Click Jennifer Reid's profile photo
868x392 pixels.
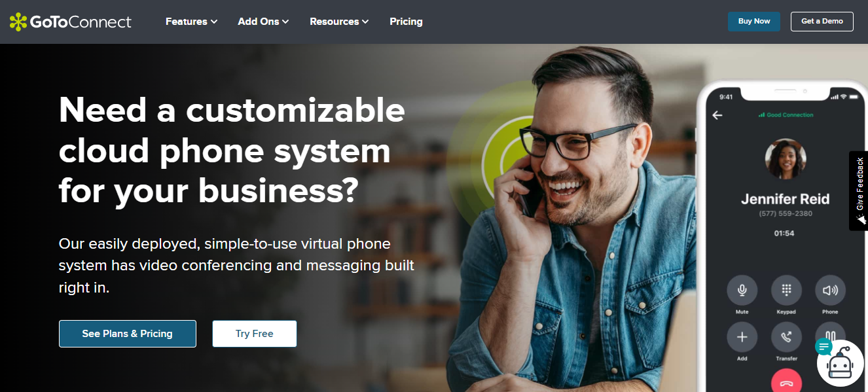coord(786,159)
